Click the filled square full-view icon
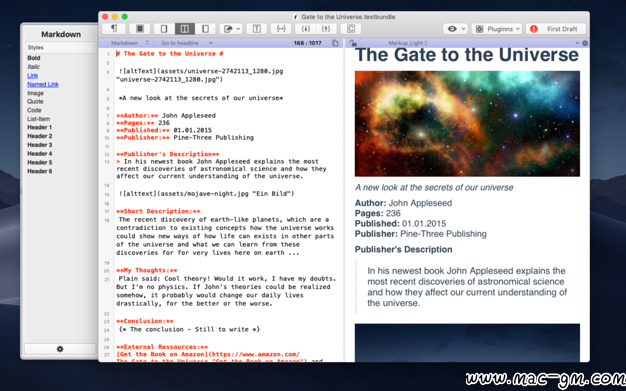This screenshot has height=391, width=626. click(x=140, y=29)
